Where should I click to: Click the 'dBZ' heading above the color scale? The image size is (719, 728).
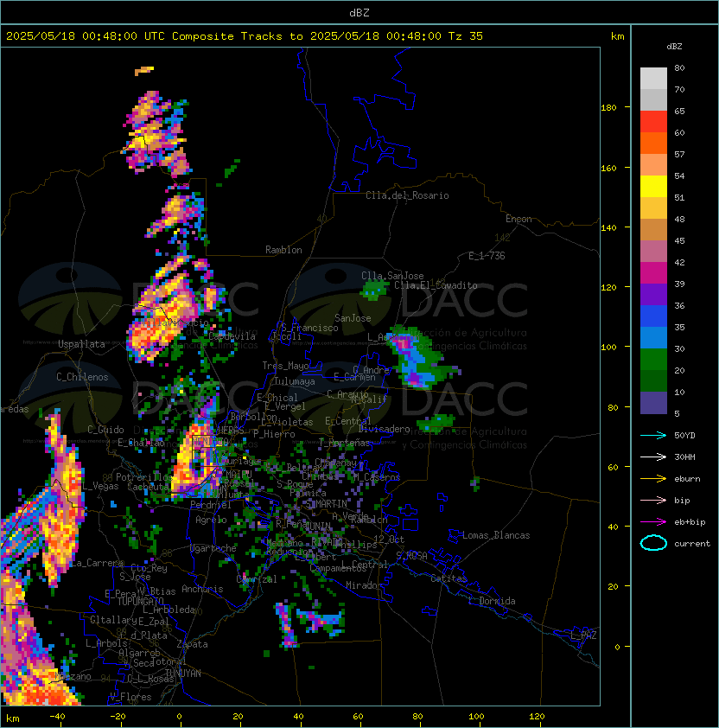click(x=674, y=47)
